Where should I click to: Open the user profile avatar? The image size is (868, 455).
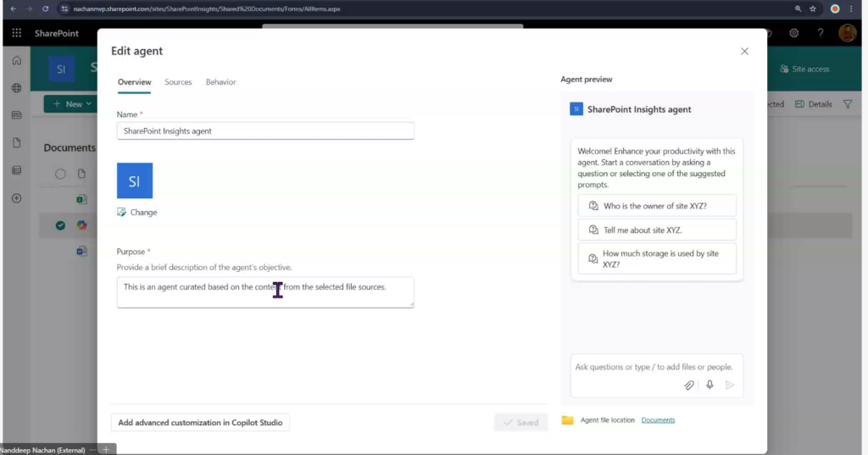(847, 33)
